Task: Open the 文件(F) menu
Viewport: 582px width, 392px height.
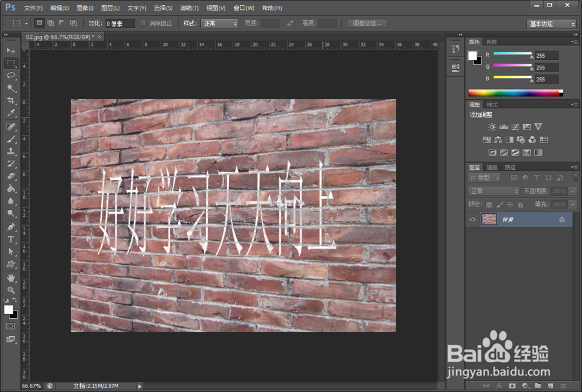Action: coord(33,8)
